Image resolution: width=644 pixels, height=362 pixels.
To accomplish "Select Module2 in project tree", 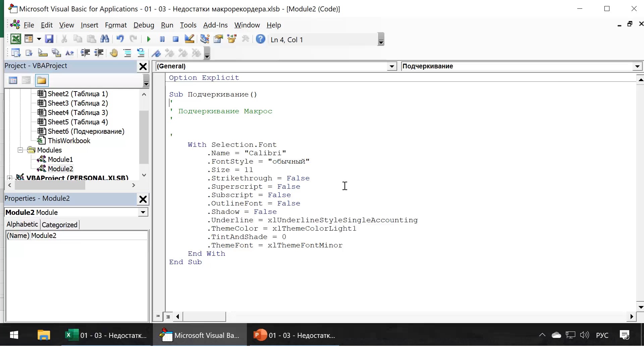I will point(60,169).
